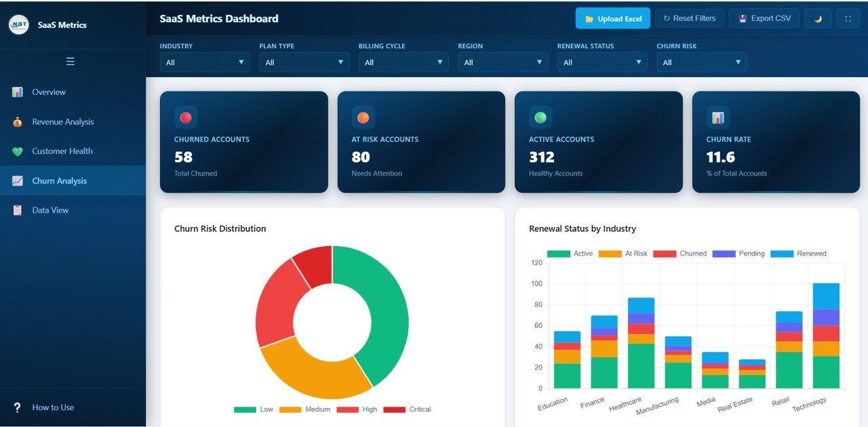
Task: Expand the Billing Cycle dropdown
Action: (x=403, y=62)
